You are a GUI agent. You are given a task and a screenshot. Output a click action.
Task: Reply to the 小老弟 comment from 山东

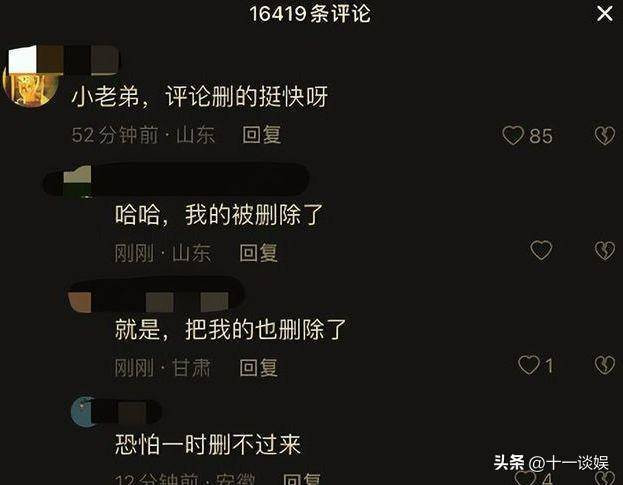(261, 135)
